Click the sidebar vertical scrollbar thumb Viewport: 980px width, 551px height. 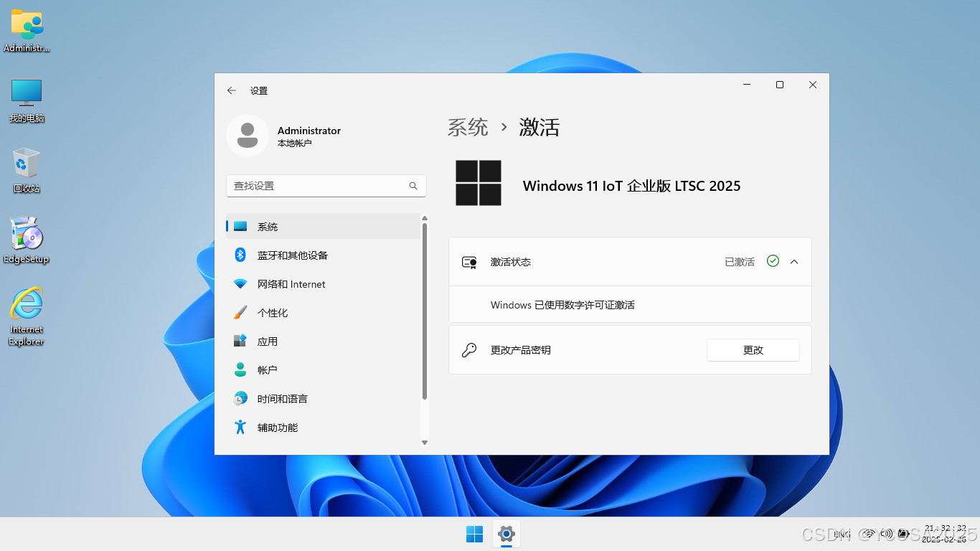425,311
